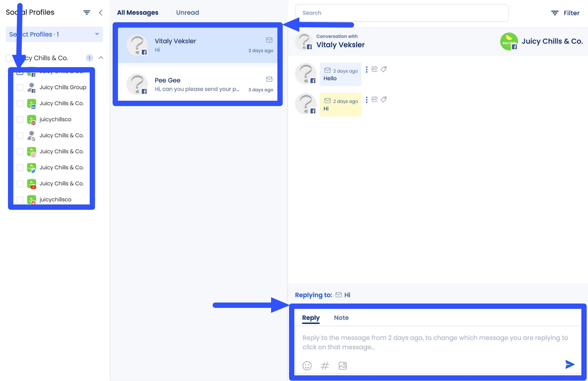Viewport: 588px width, 381px height.
Task: Switch to the Note tab
Action: pyautogui.click(x=341, y=317)
